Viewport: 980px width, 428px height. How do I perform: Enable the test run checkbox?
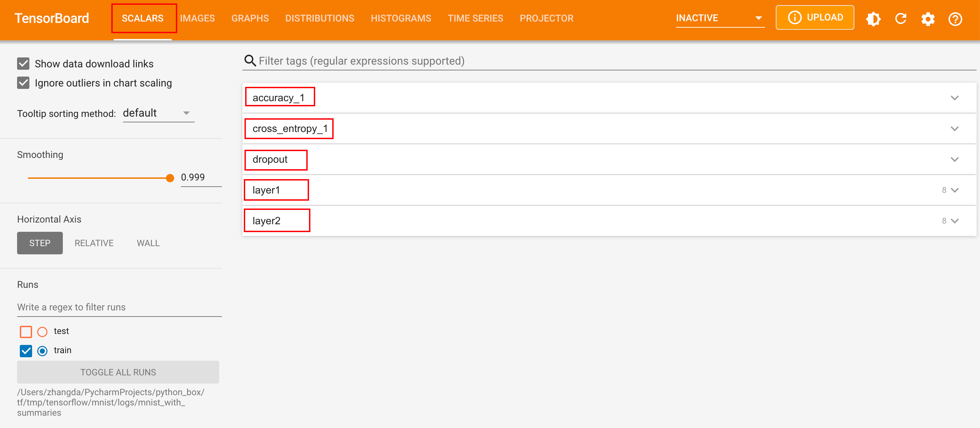(x=26, y=331)
